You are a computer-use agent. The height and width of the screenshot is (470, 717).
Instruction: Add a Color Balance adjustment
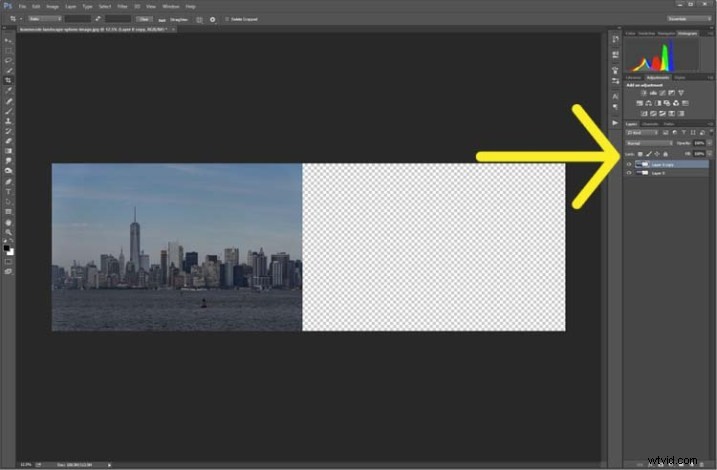pos(648,103)
